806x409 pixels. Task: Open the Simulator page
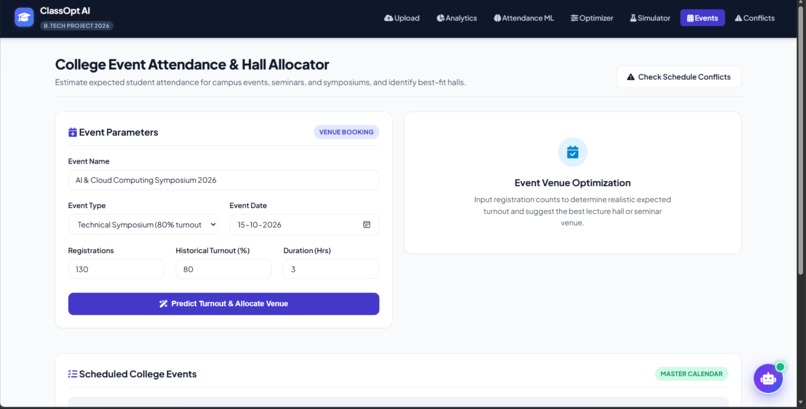(650, 18)
